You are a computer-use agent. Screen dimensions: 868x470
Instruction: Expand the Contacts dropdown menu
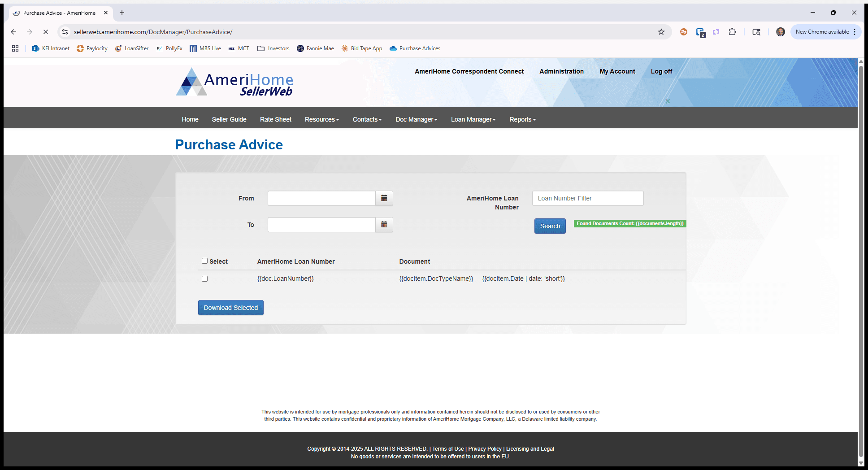click(x=367, y=119)
